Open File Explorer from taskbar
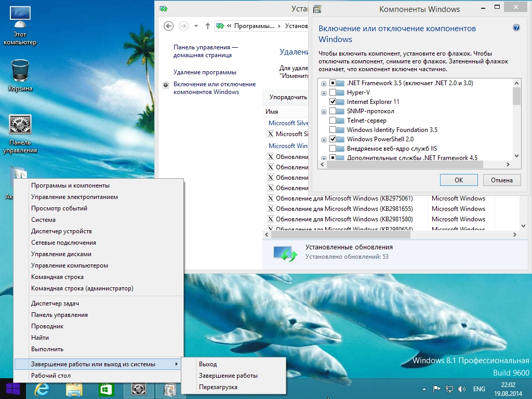Image resolution: width=532 pixels, height=399 pixels. [74, 389]
